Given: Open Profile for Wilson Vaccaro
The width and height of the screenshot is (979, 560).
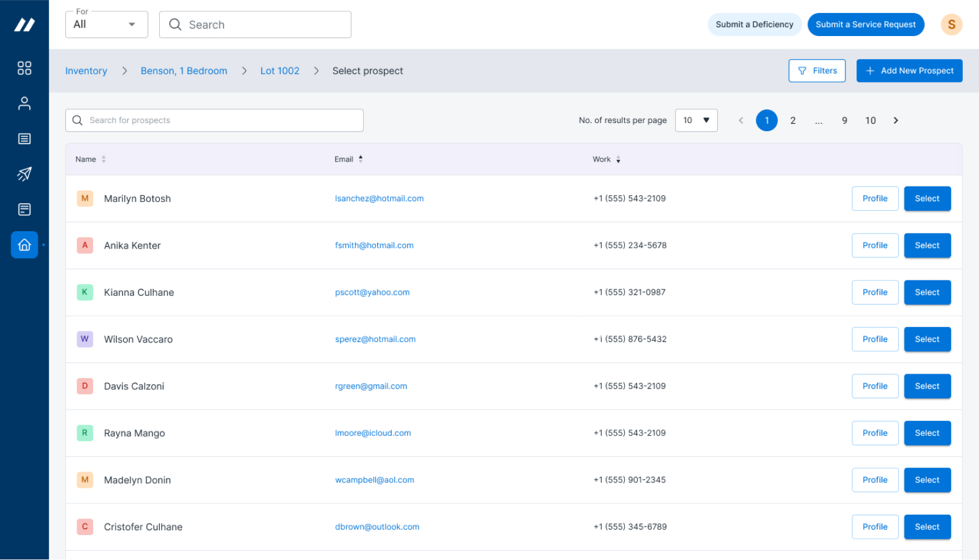Looking at the screenshot, I should point(875,339).
